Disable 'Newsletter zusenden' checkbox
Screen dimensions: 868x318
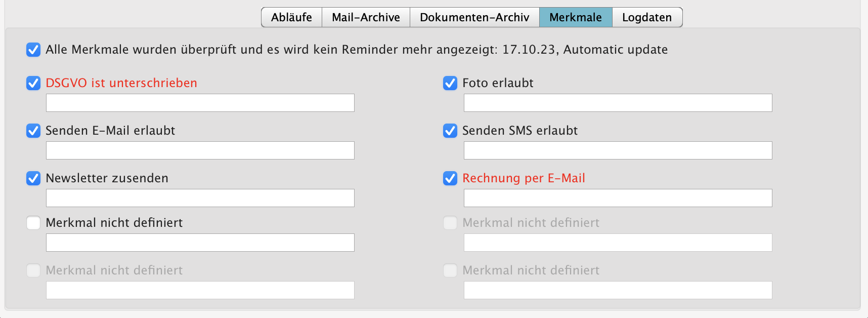click(33, 178)
